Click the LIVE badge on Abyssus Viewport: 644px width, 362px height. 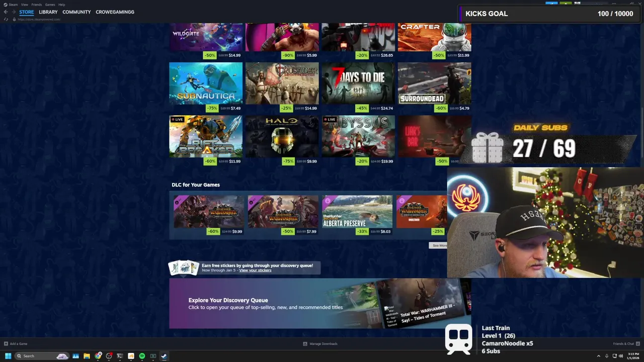[x=330, y=120]
